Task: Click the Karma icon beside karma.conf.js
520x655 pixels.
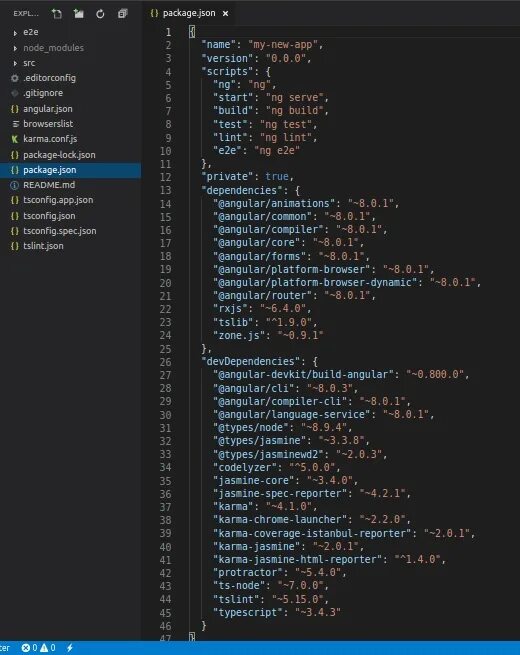Action: tap(15, 139)
